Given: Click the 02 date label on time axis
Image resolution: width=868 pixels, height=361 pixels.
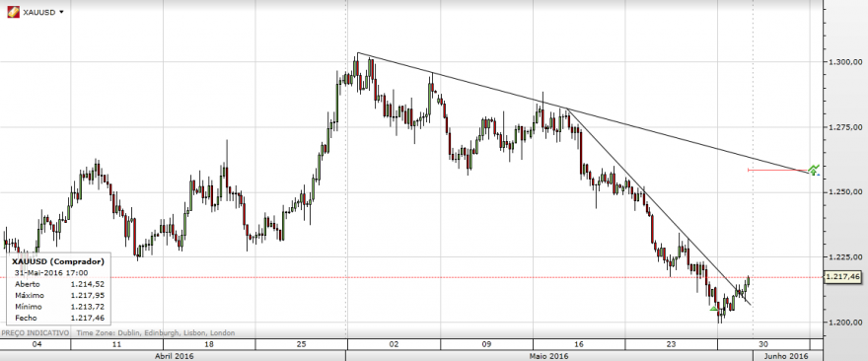Looking at the screenshot, I should pos(395,344).
